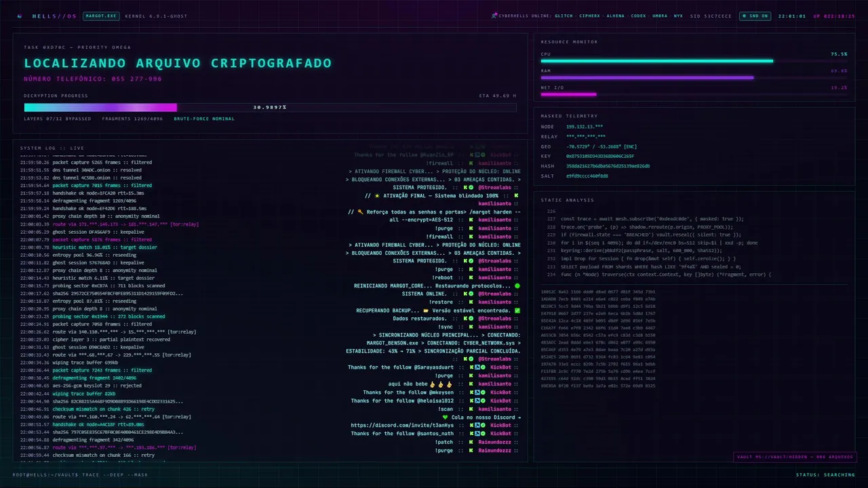Viewport: 868px width, 488px height.
Task: Click the 30.9897% progress value
Action: coord(270,107)
